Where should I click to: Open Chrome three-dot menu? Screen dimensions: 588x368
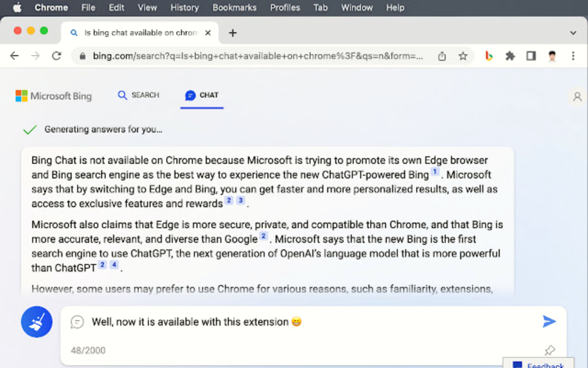(573, 56)
